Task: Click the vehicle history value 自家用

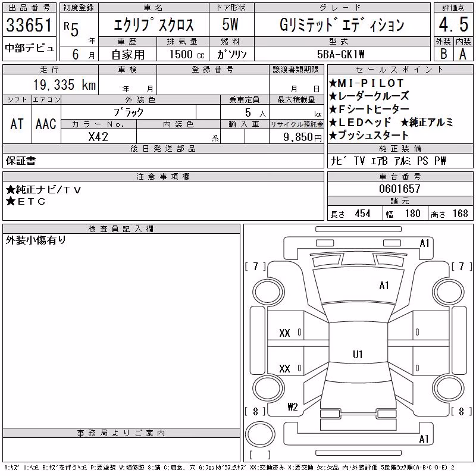Action: [128, 55]
